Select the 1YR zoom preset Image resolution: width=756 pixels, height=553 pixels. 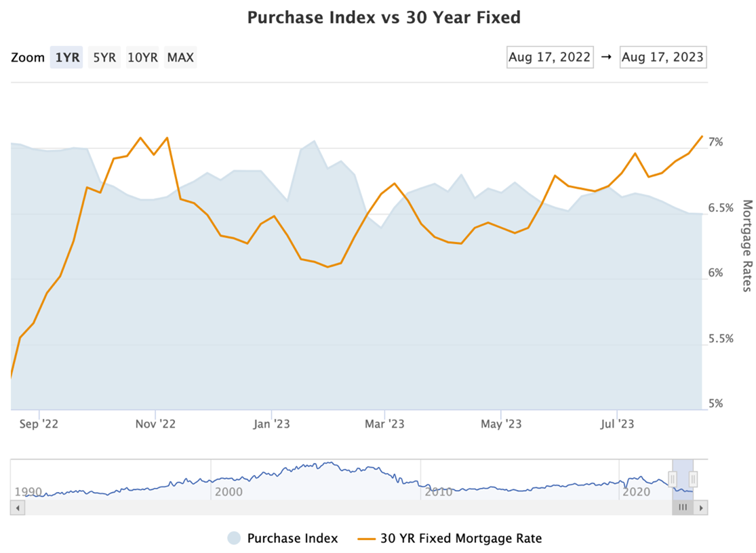(x=66, y=58)
